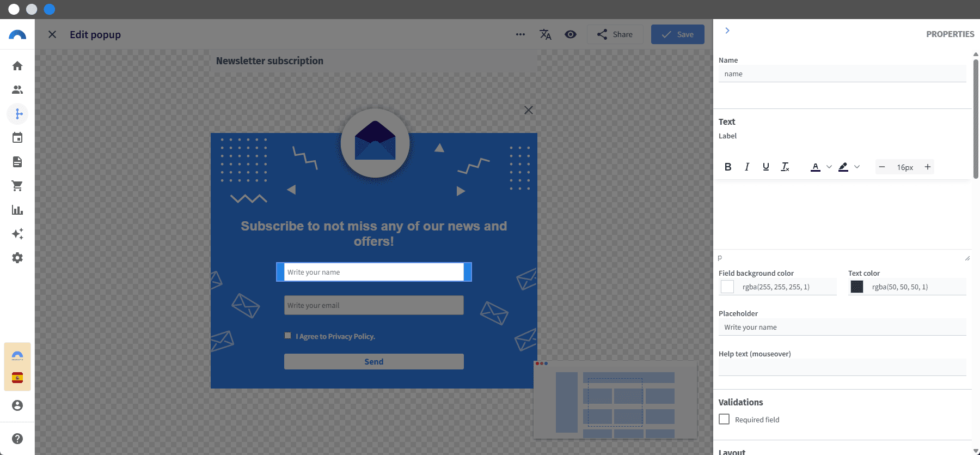Click the text editor resize grip corner
Viewport: 980px width, 455px height.
[x=967, y=258]
